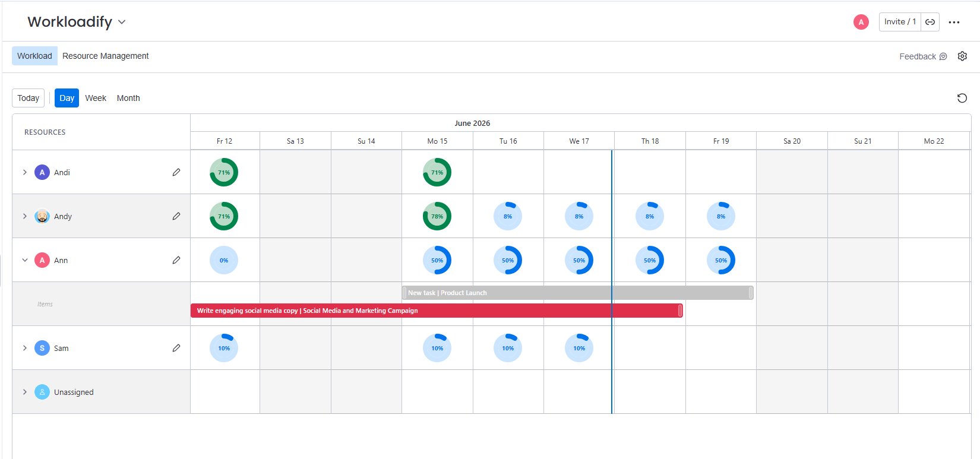Click the Unassigned row label
Screen dimensions: 980x459
pos(74,392)
